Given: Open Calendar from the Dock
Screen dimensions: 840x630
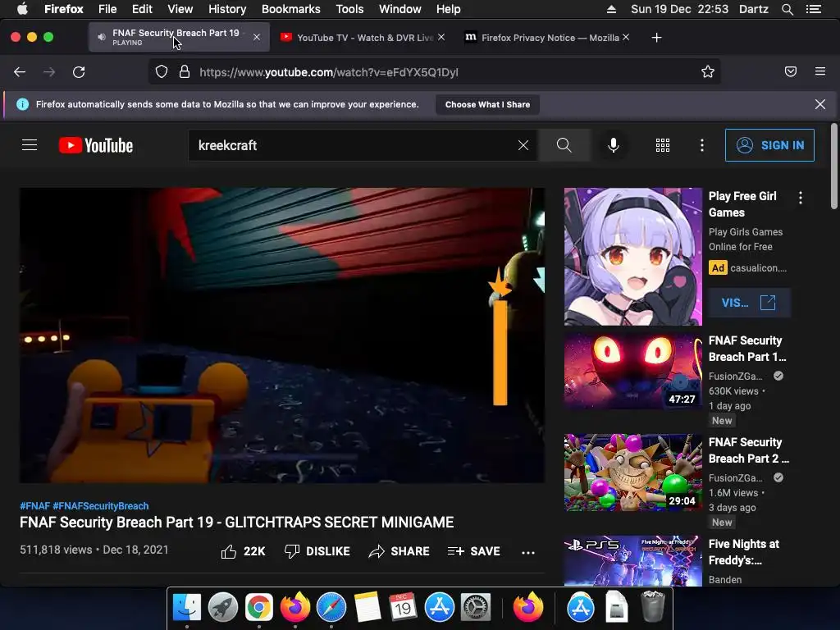Looking at the screenshot, I should tap(404, 607).
